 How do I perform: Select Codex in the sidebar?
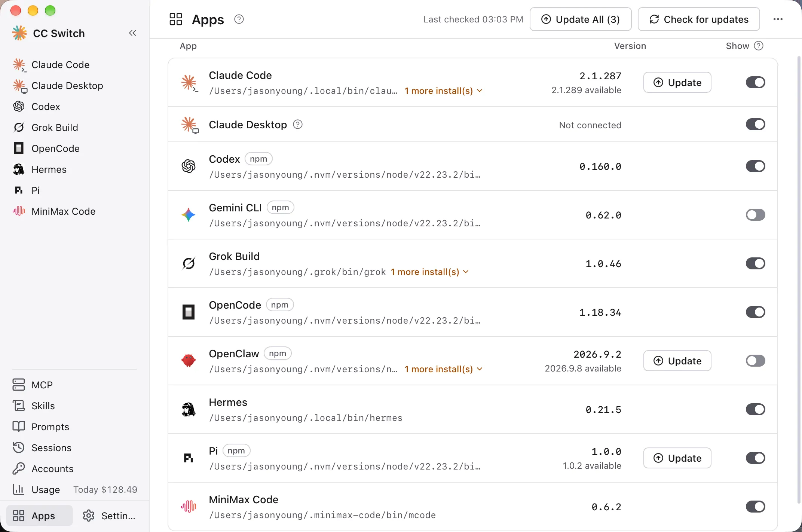click(74, 107)
